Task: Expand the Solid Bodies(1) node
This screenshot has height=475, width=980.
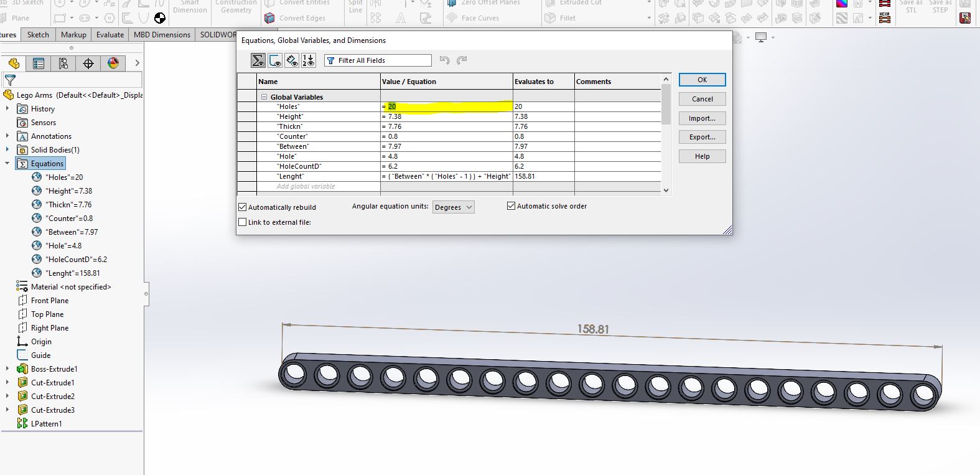Action: click(7, 150)
